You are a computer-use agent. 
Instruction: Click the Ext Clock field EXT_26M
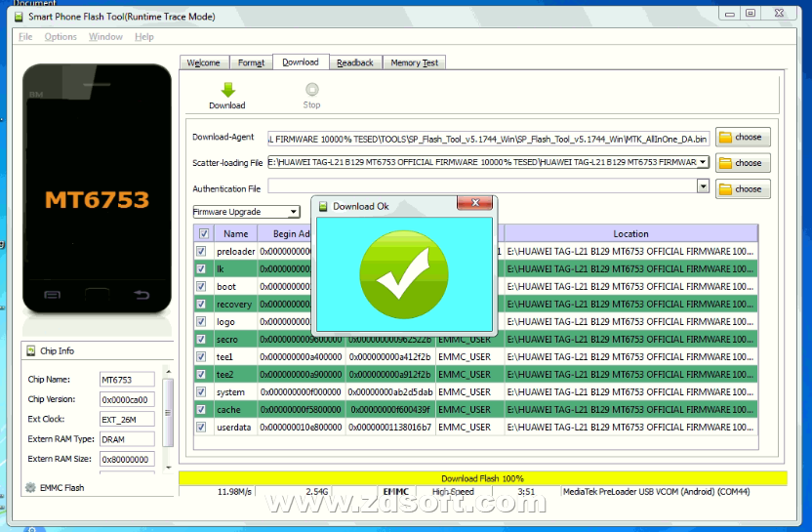coord(127,419)
